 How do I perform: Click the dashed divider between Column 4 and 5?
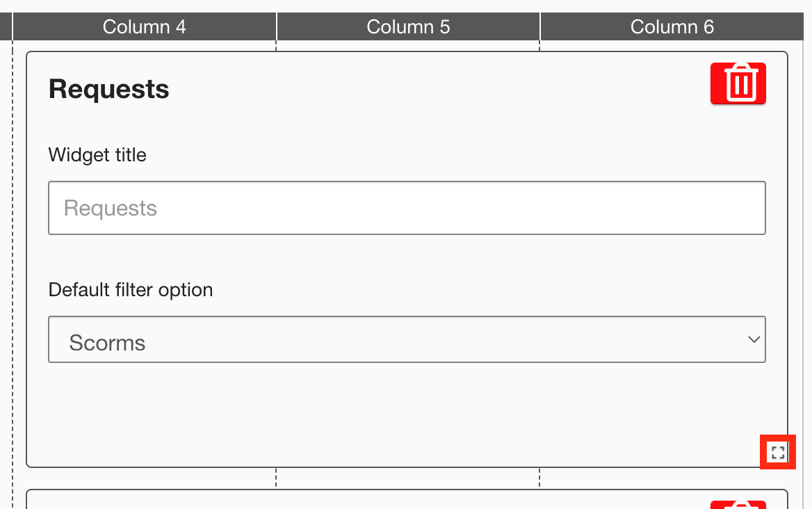tap(276, 478)
